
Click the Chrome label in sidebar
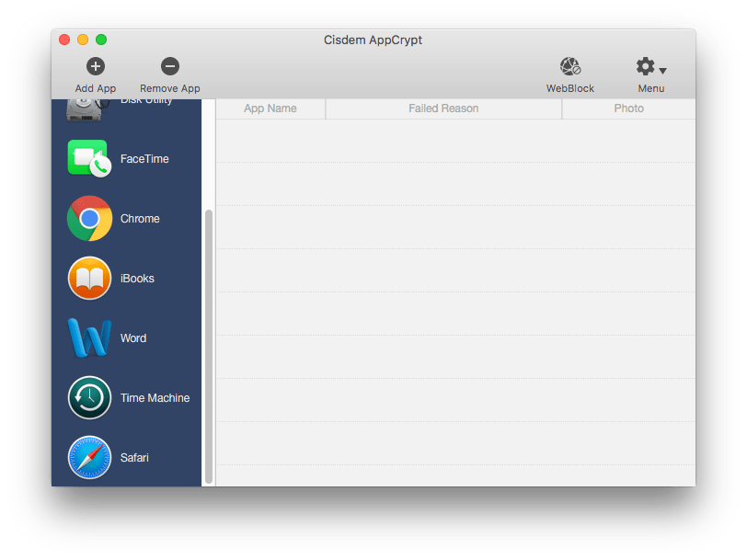pos(140,219)
